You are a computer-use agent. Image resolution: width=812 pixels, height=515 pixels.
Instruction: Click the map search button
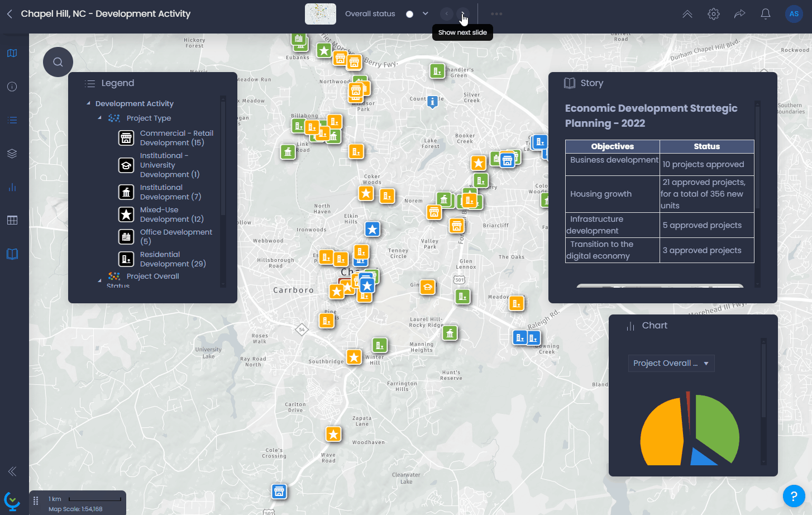[58, 62]
